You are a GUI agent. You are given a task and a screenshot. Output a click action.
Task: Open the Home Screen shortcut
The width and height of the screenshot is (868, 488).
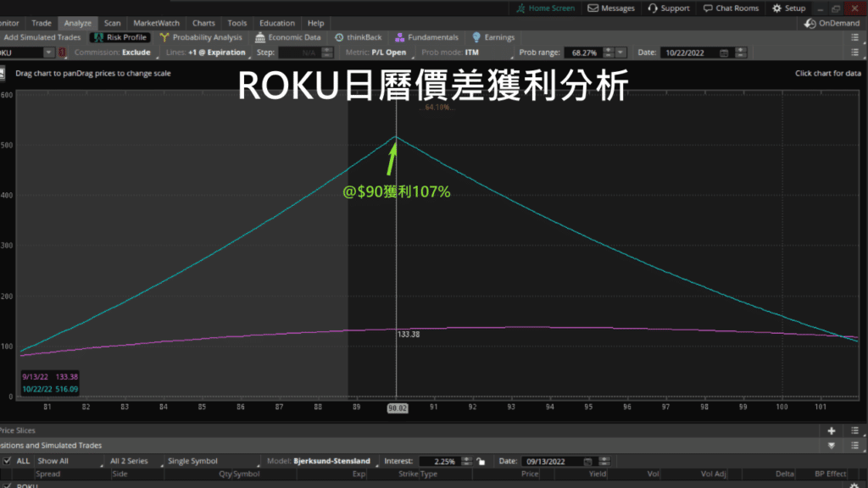tap(545, 8)
